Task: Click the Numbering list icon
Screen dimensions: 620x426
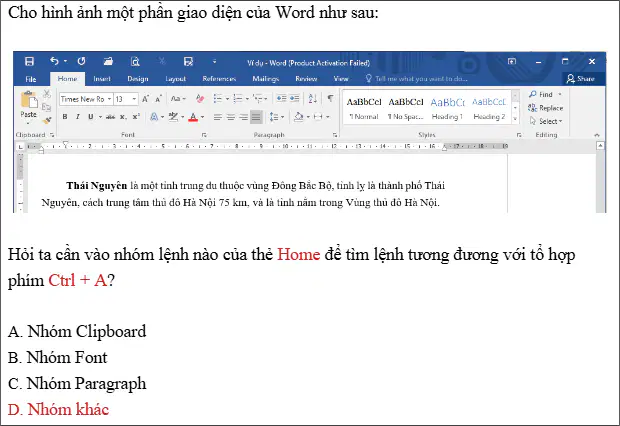Action: (x=238, y=98)
